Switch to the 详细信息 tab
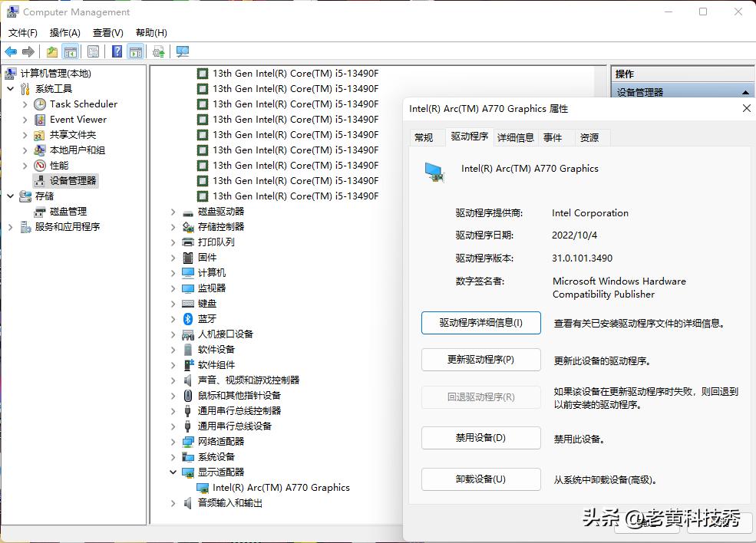756x543 pixels. (x=515, y=138)
